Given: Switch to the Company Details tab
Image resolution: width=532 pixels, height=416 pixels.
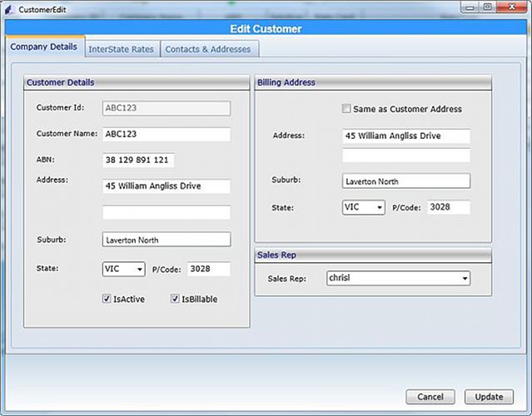Looking at the screenshot, I should (x=45, y=47).
